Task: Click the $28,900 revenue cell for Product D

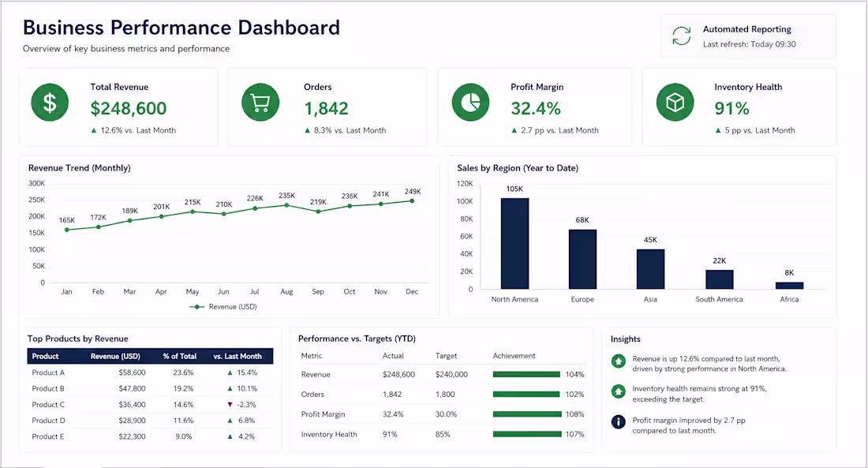Action: click(x=133, y=421)
